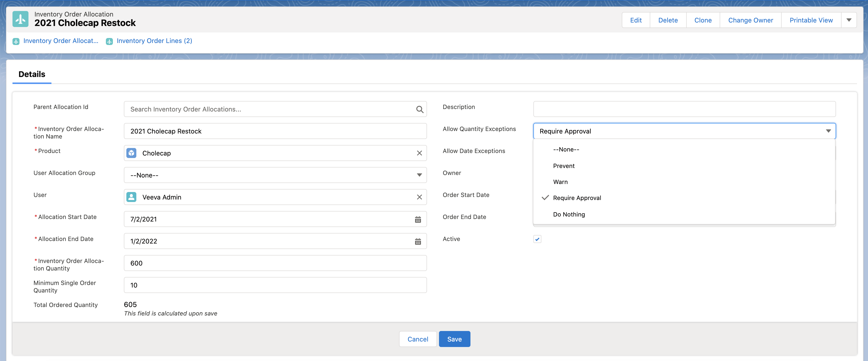Open the Allocation Start Date calendar picker

(x=418, y=219)
